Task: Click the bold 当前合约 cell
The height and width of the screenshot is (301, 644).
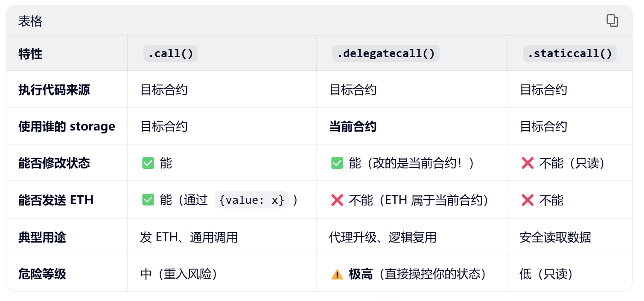Action: tap(353, 127)
